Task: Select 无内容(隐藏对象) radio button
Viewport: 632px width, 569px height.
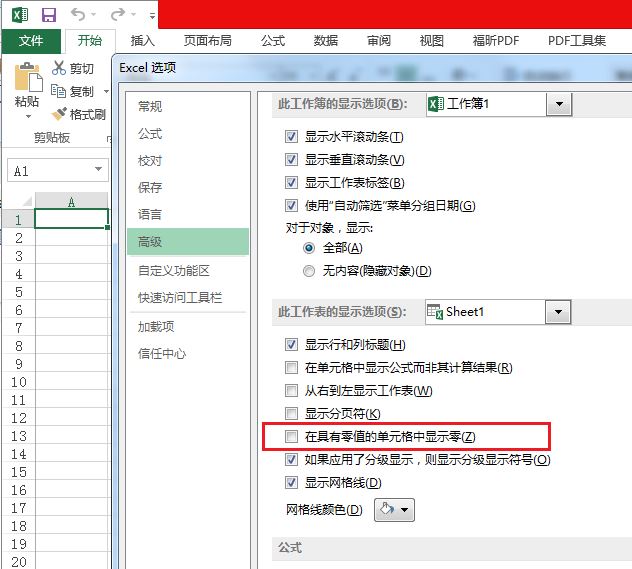Action: 309,271
